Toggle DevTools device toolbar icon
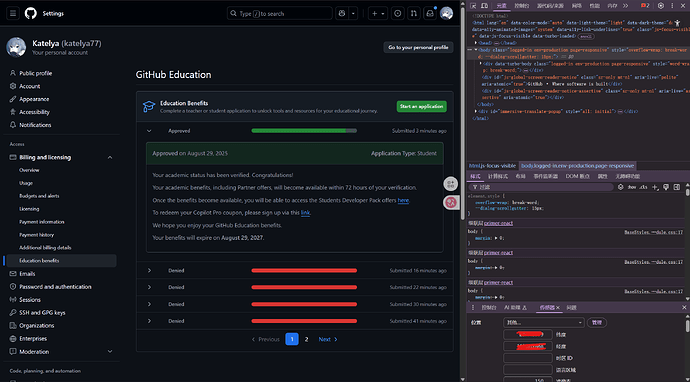This screenshot has width=690, height=382. pyautogui.click(x=484, y=6)
